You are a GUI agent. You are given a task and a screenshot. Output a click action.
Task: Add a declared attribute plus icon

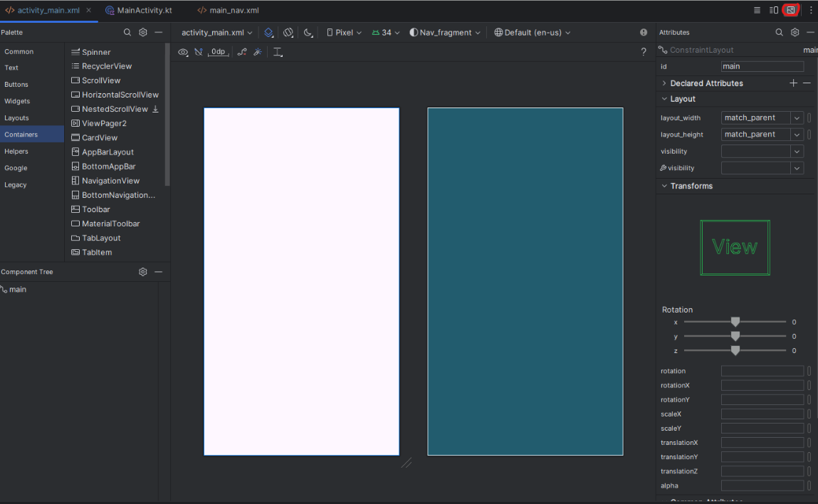793,83
